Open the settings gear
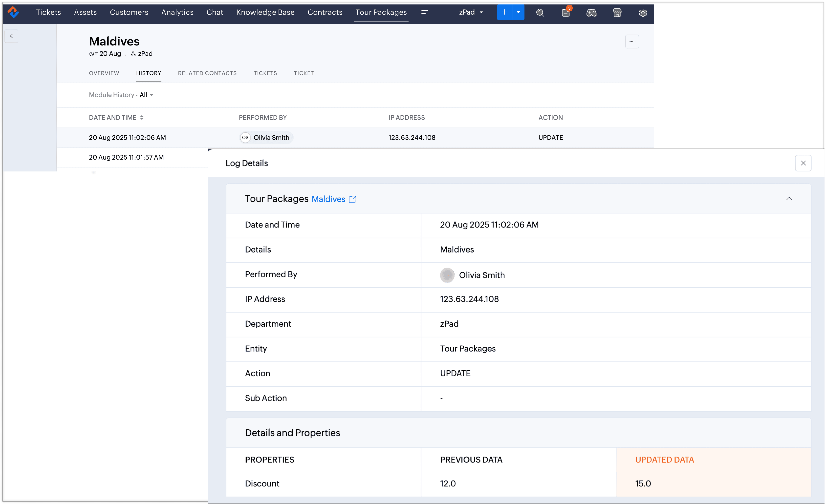The width and height of the screenshot is (826, 504). point(643,13)
